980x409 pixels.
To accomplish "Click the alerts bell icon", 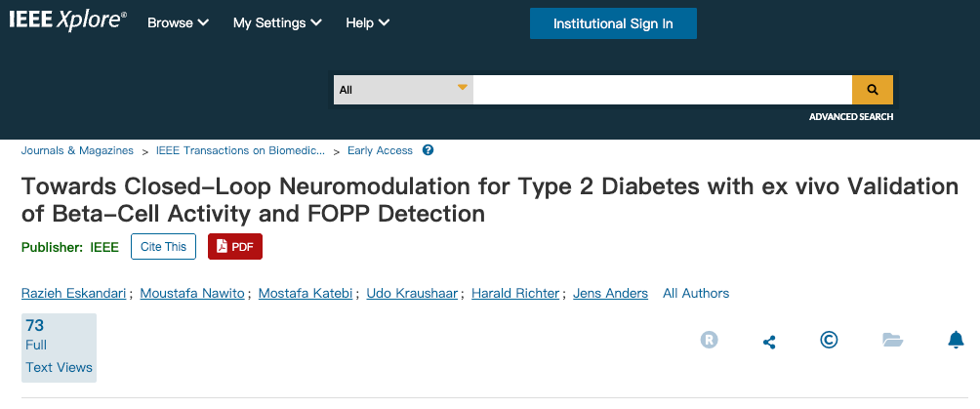I will [x=956, y=340].
